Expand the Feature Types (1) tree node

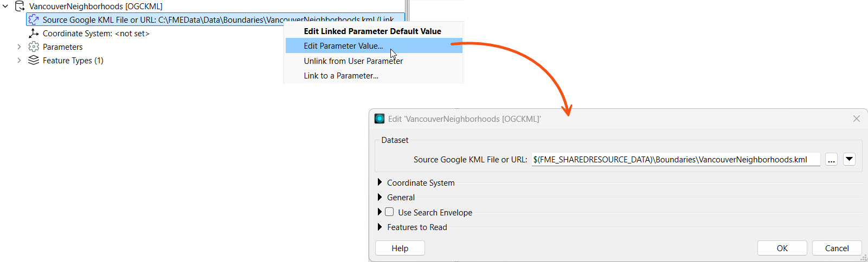tap(19, 61)
